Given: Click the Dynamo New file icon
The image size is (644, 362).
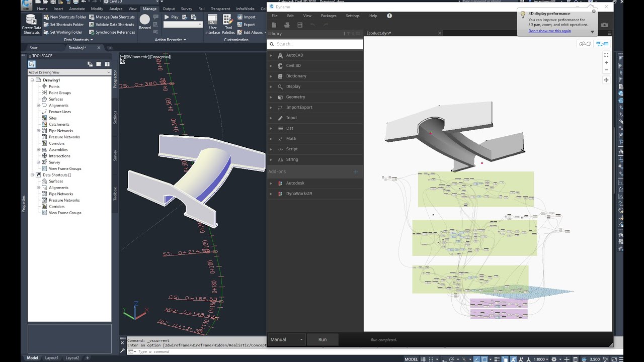Looking at the screenshot, I should tap(274, 25).
